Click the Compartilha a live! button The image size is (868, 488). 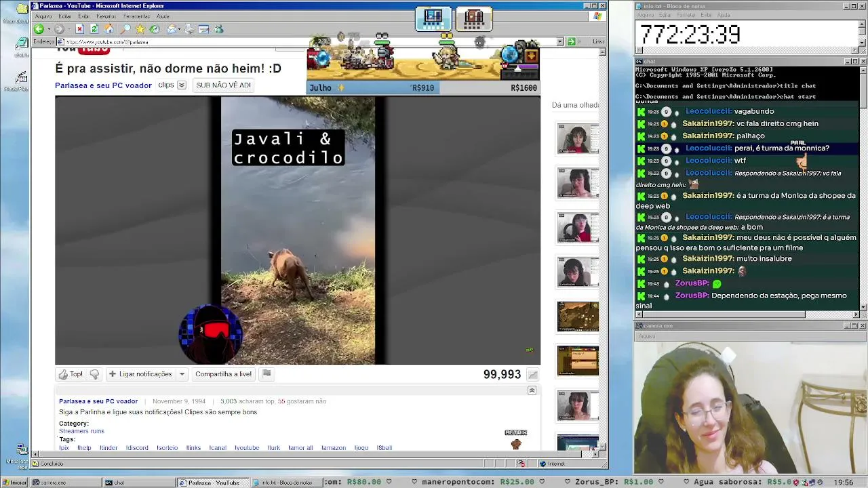(x=223, y=374)
